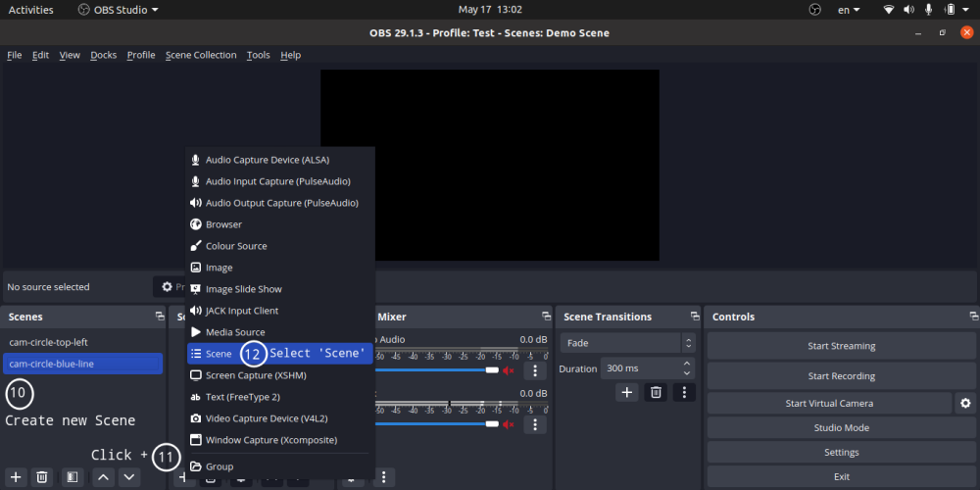Image resolution: width=980 pixels, height=490 pixels.
Task: Open virtual camera settings gear
Action: [965, 403]
